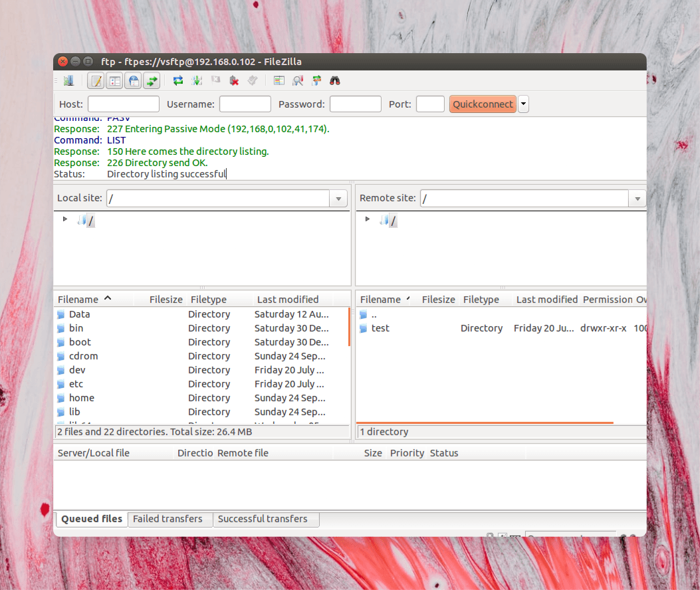The height and width of the screenshot is (590, 700).
Task: Toggle the transfer queue display
Action: pos(153,80)
